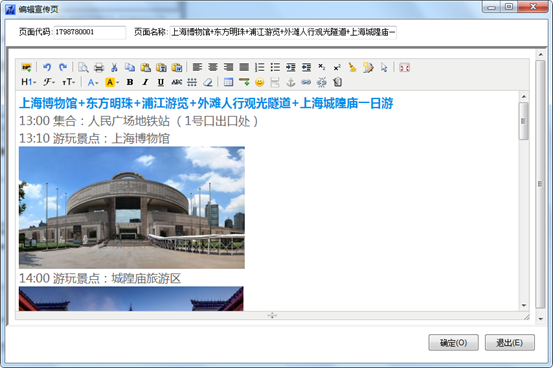This screenshot has height=369, width=555.
Task: Toggle italic formatting
Action: click(145, 82)
